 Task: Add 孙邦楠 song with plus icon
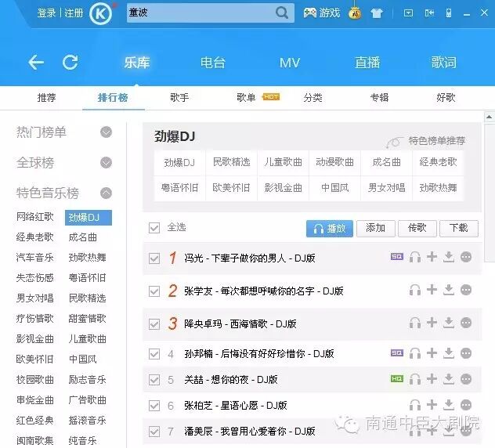coord(432,352)
